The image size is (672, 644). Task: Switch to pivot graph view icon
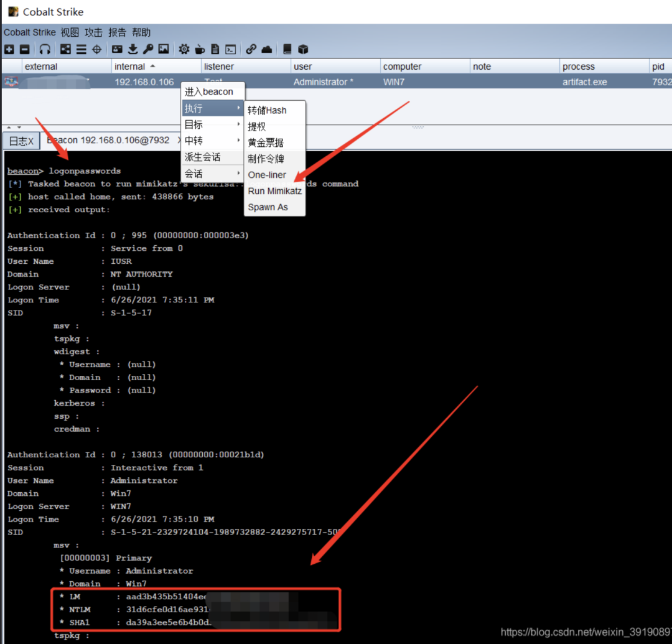pyautogui.click(x=65, y=49)
